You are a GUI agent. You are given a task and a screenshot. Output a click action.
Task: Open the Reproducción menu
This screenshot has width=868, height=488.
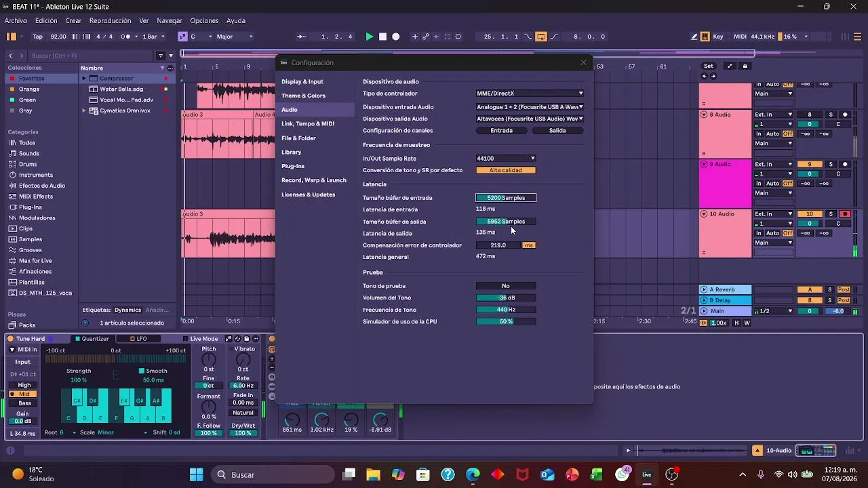point(110,20)
